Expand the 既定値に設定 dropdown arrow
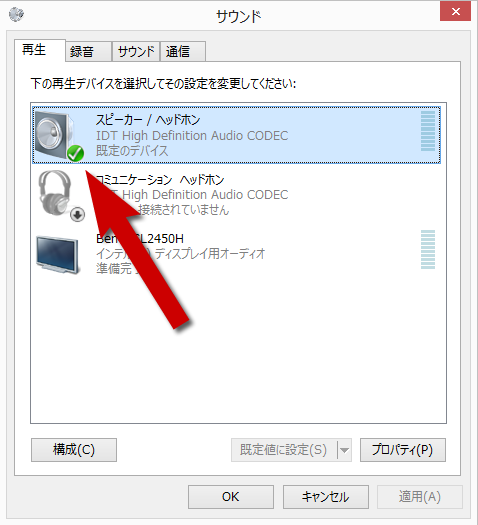Viewport: 478px width, 525px height. click(344, 450)
